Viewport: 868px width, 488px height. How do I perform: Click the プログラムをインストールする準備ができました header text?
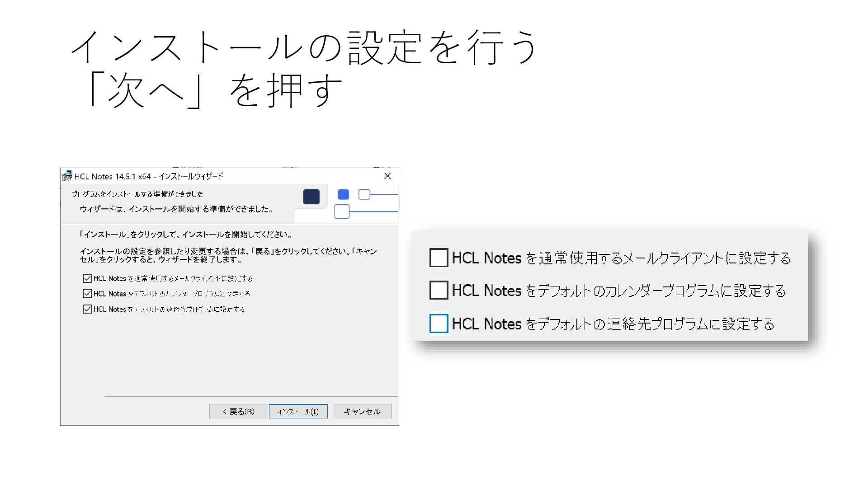point(137,194)
